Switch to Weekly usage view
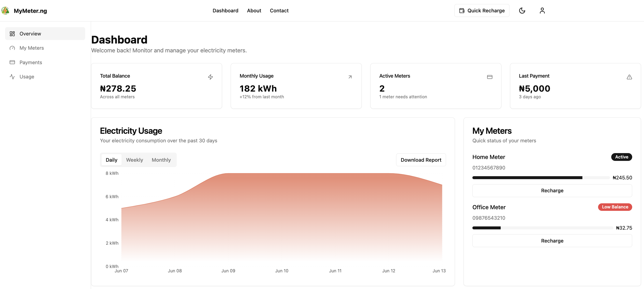Screen dimensions: 644x289 (x=135, y=160)
